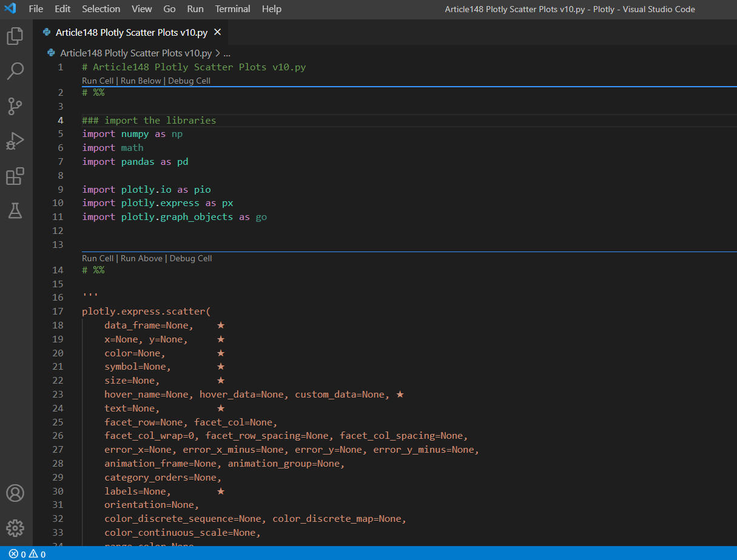Click Debug Cell beside Run Above

(191, 258)
